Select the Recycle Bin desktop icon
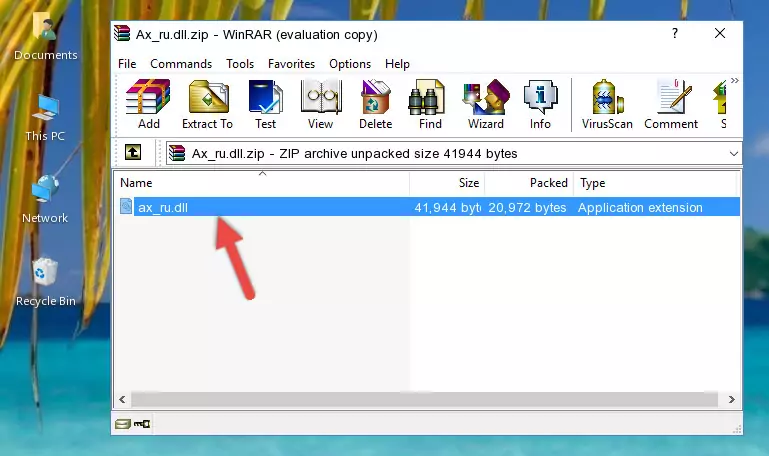 [x=46, y=283]
